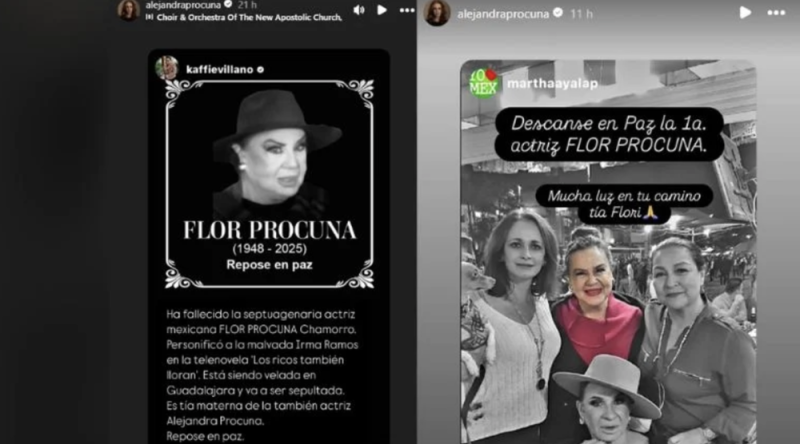Open the right story's three-dot menu

pyautogui.click(x=776, y=13)
